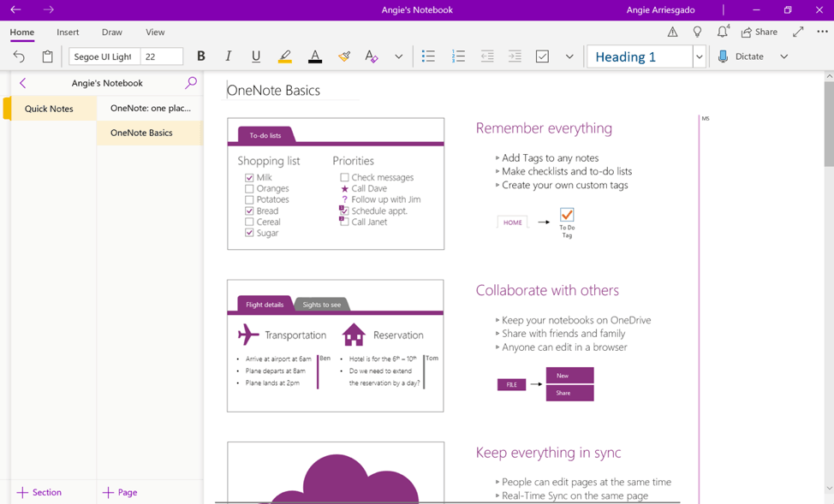The image size is (834, 504).
Task: Add a new Section
Action: coord(39,492)
